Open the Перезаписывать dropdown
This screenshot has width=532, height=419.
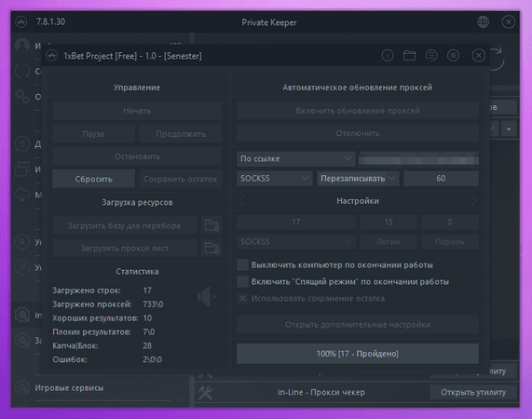coord(358,179)
